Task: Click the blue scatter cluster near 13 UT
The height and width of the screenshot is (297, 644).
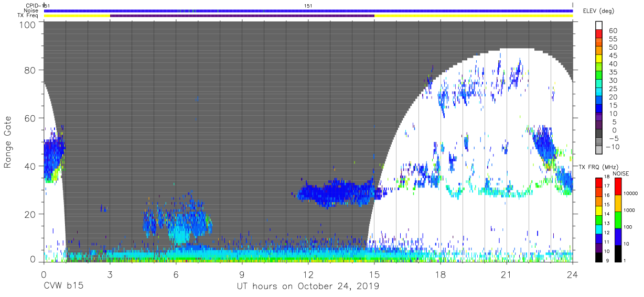Action: (336, 192)
